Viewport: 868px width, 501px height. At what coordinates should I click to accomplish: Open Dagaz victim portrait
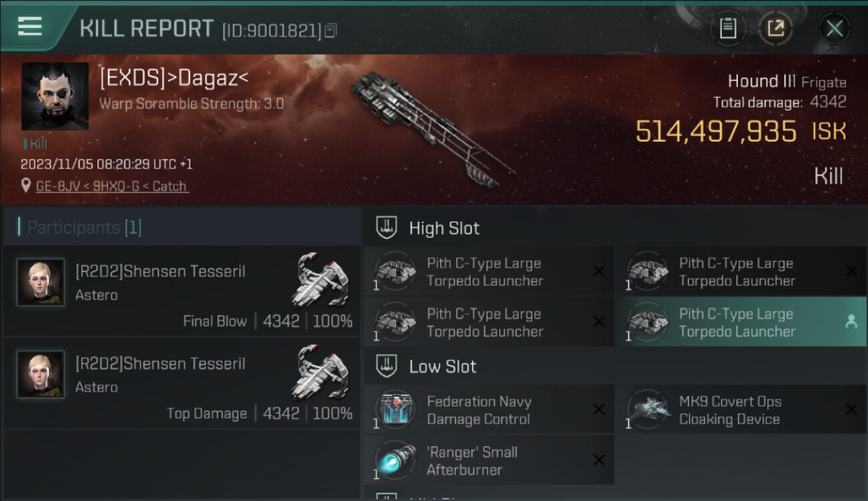[55, 96]
